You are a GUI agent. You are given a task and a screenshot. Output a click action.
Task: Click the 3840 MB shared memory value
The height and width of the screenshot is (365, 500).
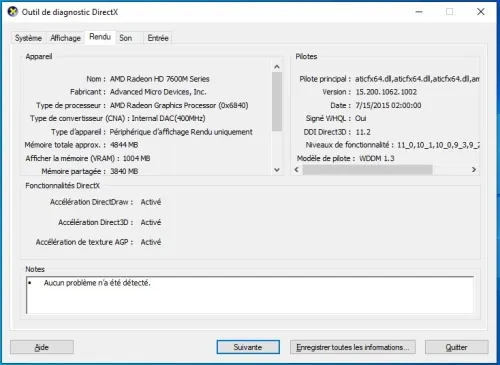pyautogui.click(x=124, y=171)
